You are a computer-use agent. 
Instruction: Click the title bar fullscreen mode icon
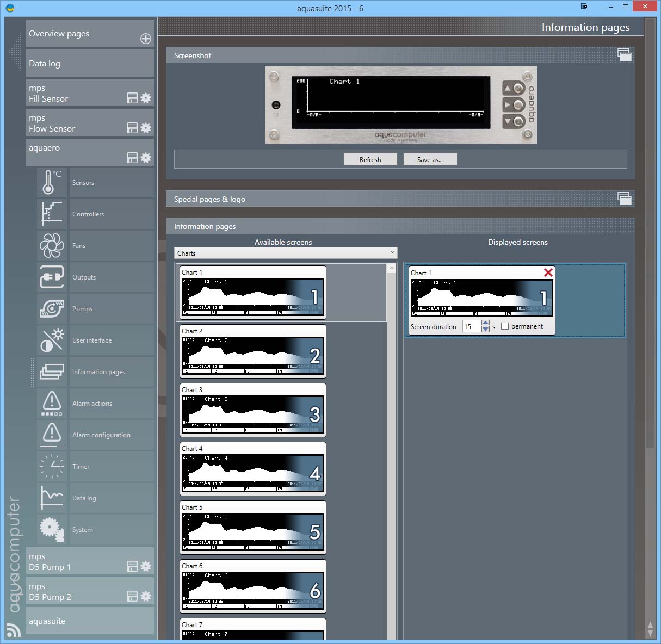584,7
